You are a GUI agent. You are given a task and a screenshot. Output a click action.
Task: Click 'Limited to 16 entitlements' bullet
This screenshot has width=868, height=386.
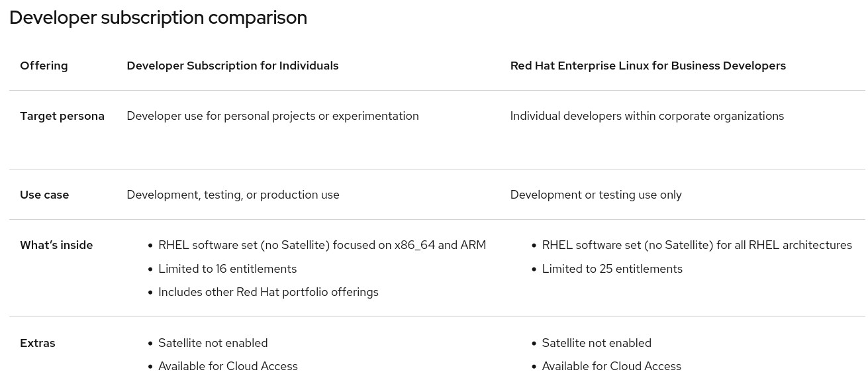pos(227,269)
